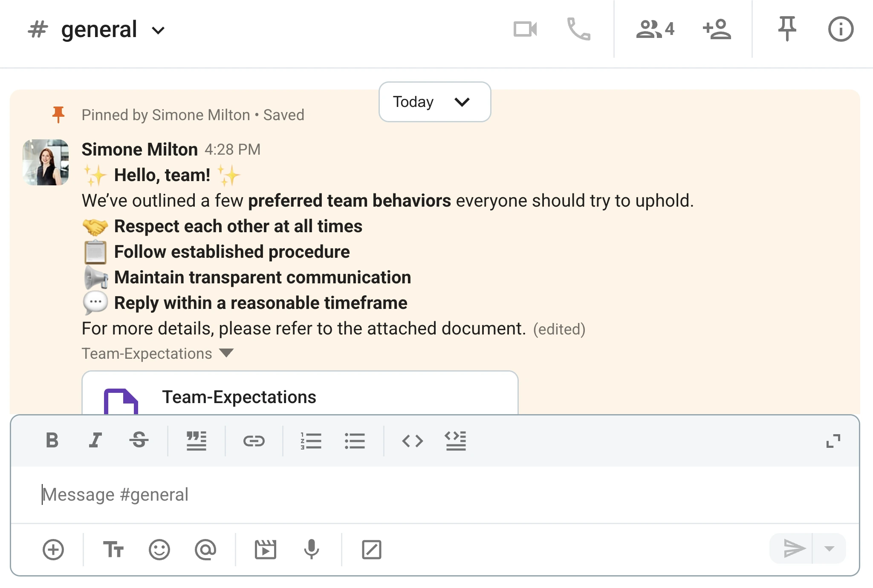Click the '(edited)' label on the message

(x=559, y=329)
